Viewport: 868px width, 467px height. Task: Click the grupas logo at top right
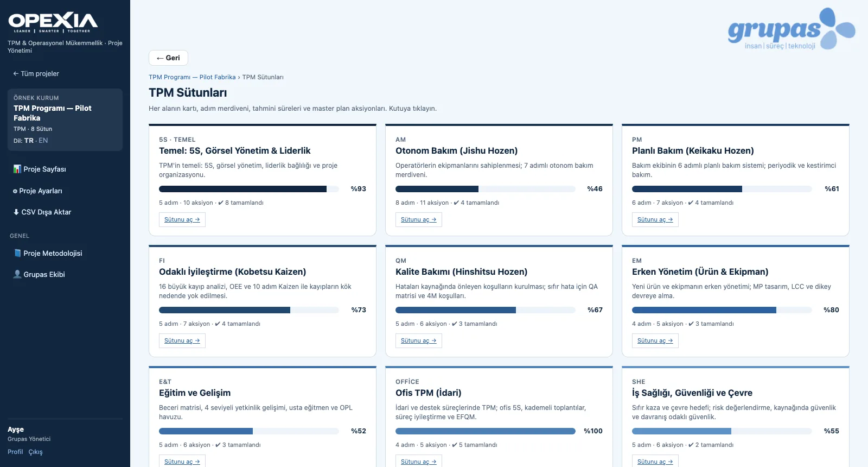(x=792, y=29)
